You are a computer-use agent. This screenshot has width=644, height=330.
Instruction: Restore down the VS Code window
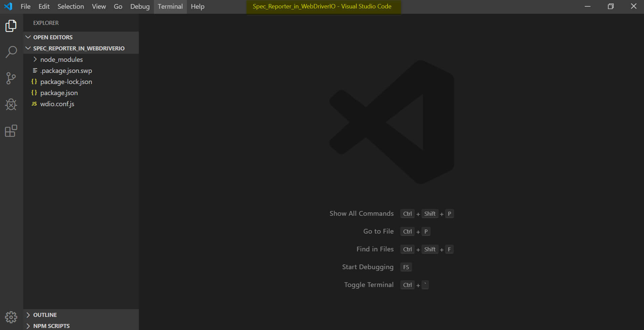click(611, 6)
